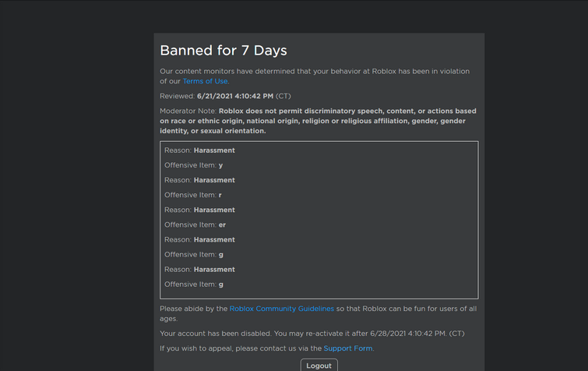The height and width of the screenshot is (371, 588).
Task: Click the 'Offensive Item: er' line
Action: pos(195,224)
